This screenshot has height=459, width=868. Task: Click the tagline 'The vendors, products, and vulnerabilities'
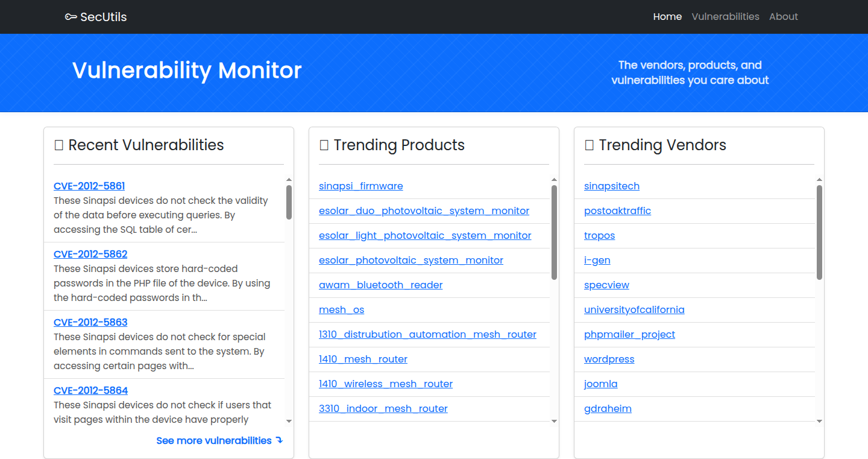(690, 72)
